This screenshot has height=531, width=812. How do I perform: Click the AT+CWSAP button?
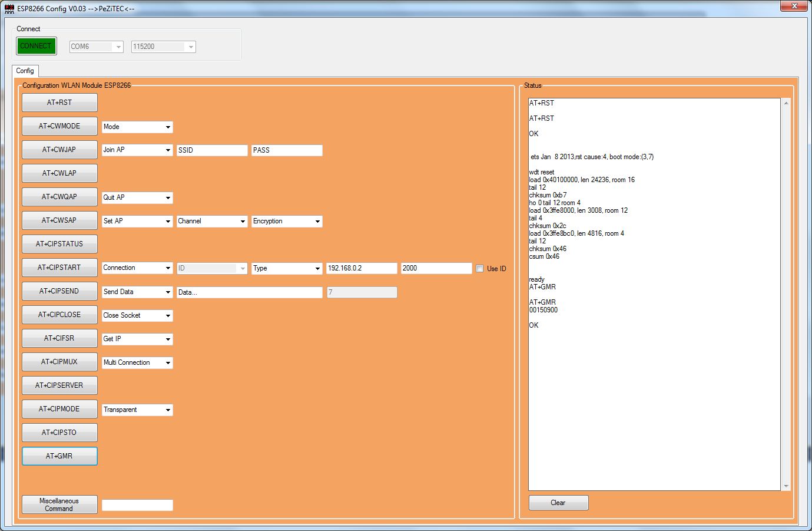point(59,220)
